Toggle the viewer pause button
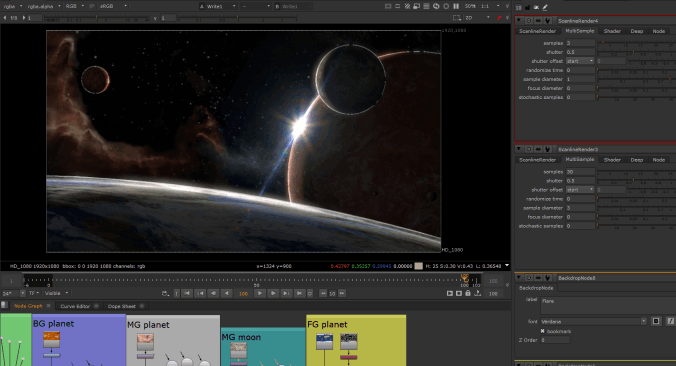 456,6
